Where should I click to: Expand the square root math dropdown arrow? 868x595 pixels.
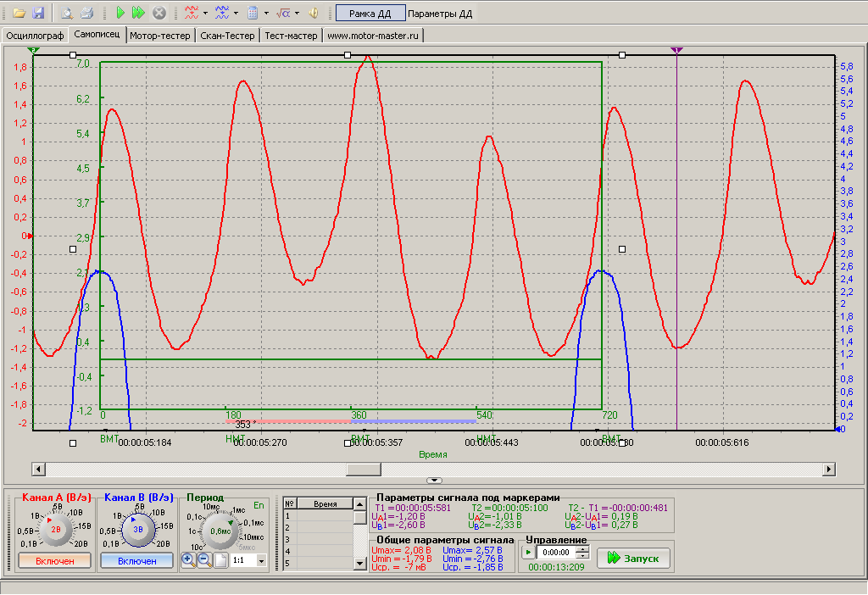point(297,14)
